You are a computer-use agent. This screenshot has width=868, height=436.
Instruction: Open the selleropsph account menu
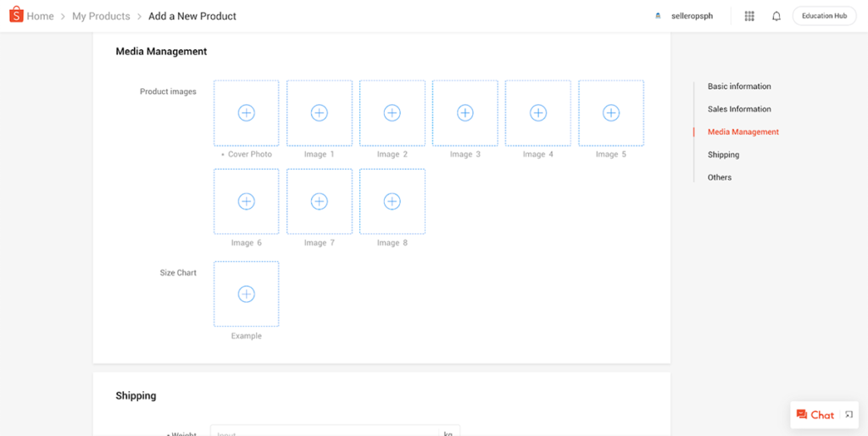685,16
